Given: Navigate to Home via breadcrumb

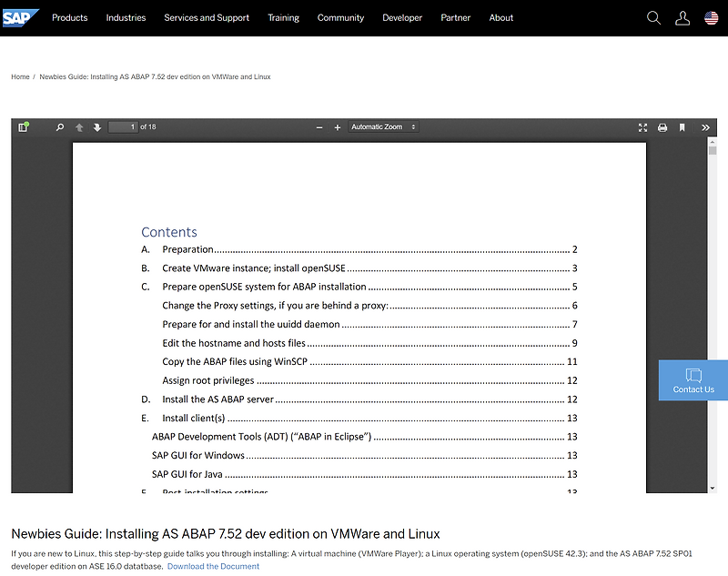Looking at the screenshot, I should [19, 76].
